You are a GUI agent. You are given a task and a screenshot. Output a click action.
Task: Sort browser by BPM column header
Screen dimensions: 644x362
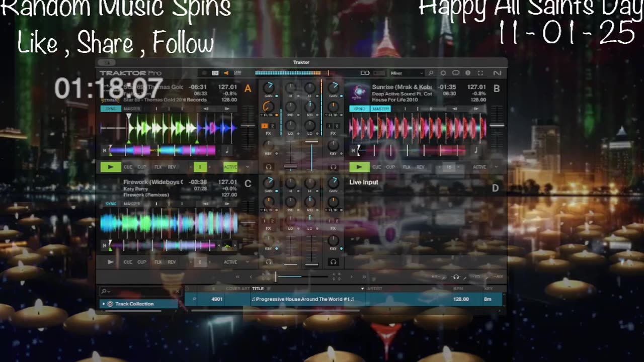(458, 289)
